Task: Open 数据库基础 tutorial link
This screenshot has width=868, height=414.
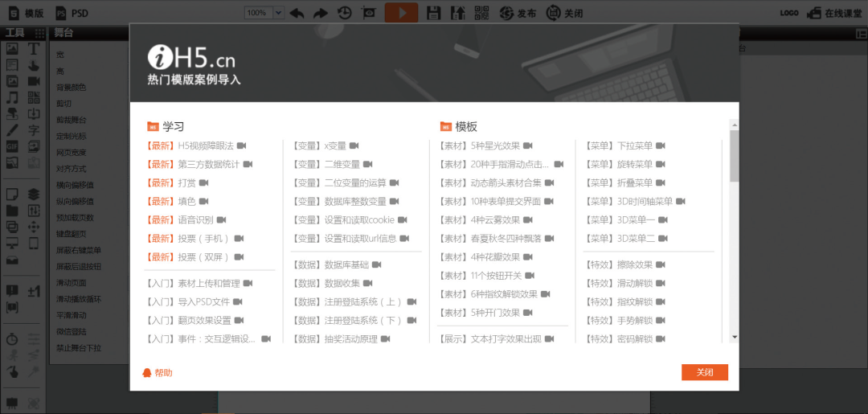Action: (x=346, y=264)
